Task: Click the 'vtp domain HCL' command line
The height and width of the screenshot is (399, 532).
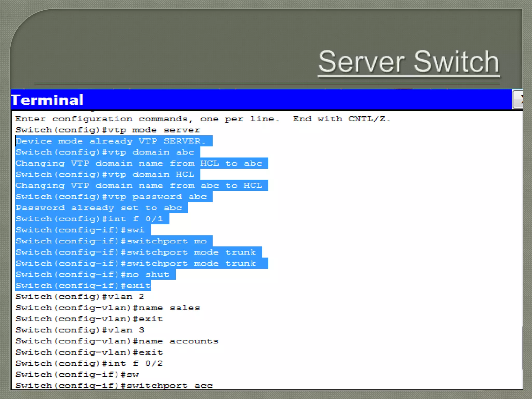Action: click(105, 174)
